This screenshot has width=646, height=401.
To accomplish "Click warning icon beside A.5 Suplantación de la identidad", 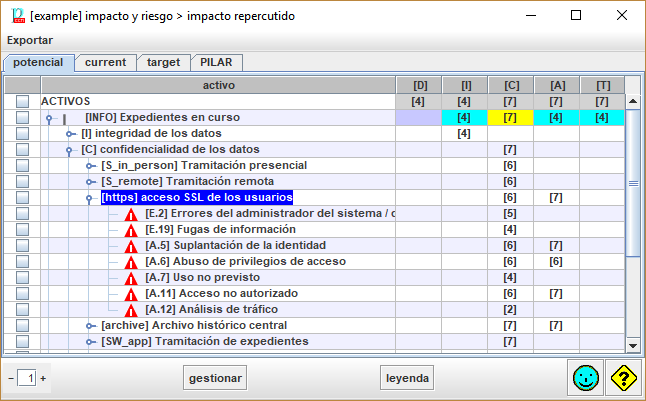I will coord(131,246).
